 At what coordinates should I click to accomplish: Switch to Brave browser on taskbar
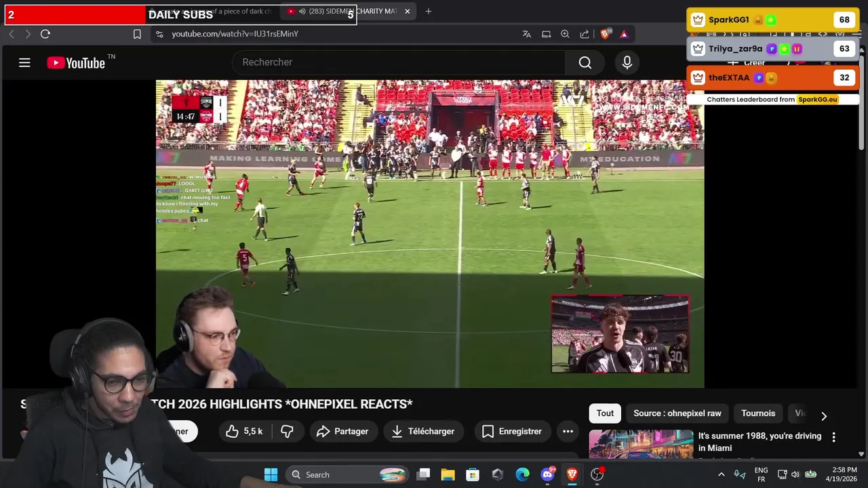[x=572, y=474]
